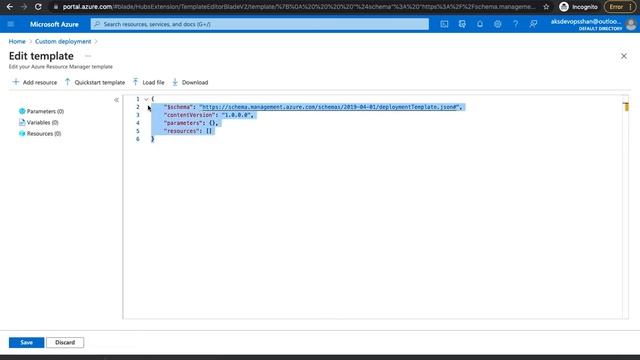Open the Directories and subscriptions filter icon
Screen dimensions: 640x360
point(462,24)
